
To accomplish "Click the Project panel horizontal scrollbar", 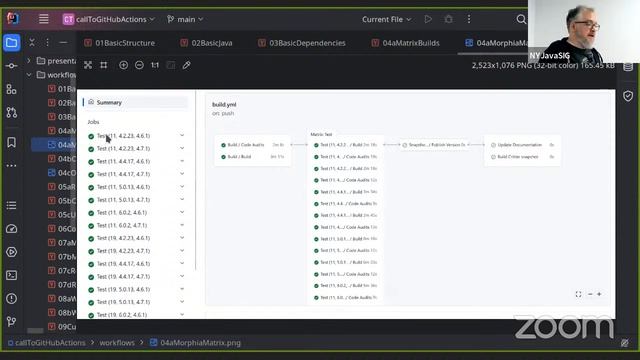I will pyautogui.click(x=36, y=331).
